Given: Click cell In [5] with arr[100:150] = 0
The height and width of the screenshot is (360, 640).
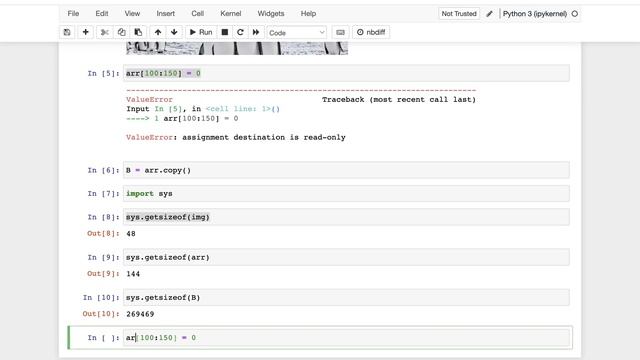Looking at the screenshot, I should click(x=346, y=73).
